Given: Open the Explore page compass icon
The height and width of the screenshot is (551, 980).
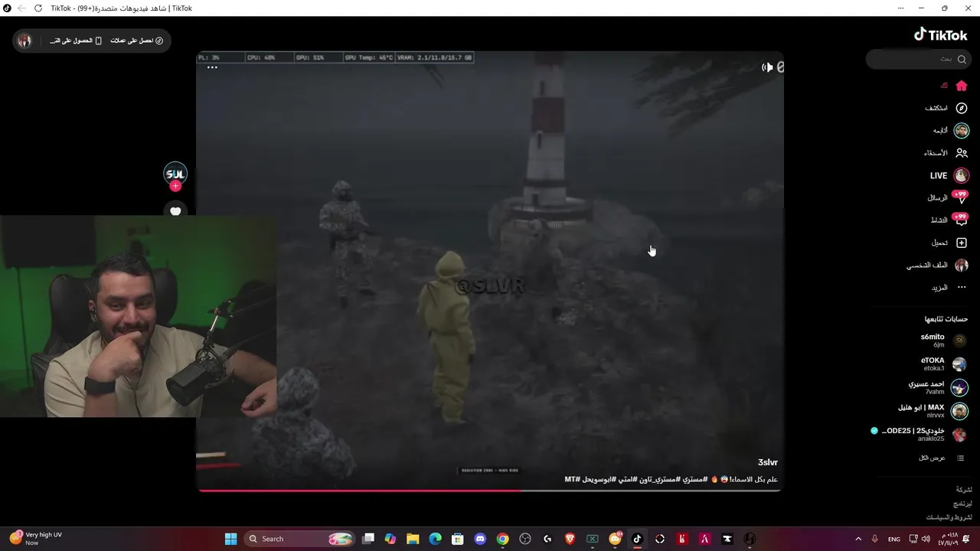Looking at the screenshot, I should (x=962, y=108).
